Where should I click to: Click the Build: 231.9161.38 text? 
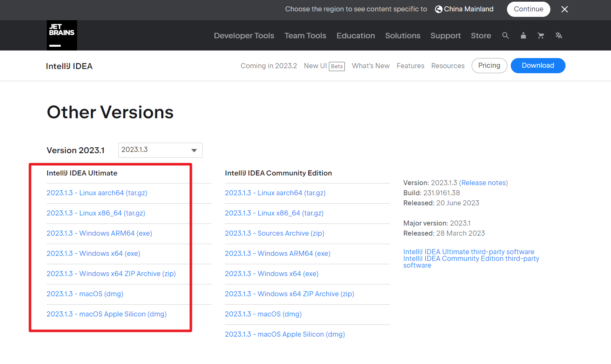click(x=432, y=193)
